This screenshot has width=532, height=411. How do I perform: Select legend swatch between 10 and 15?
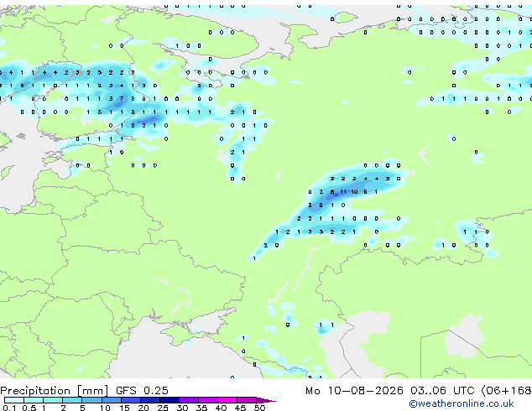click(111, 400)
